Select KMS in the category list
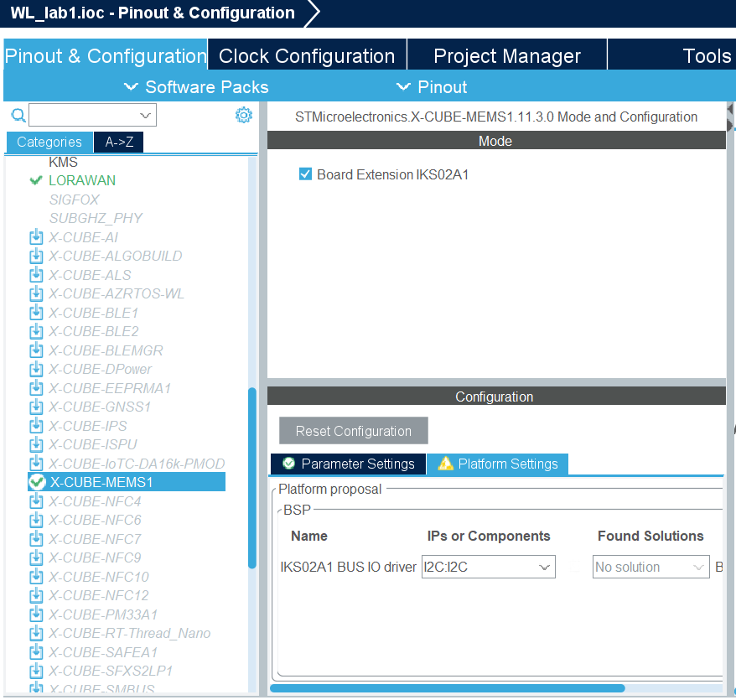Viewport: 736px width, 700px height. point(63,162)
